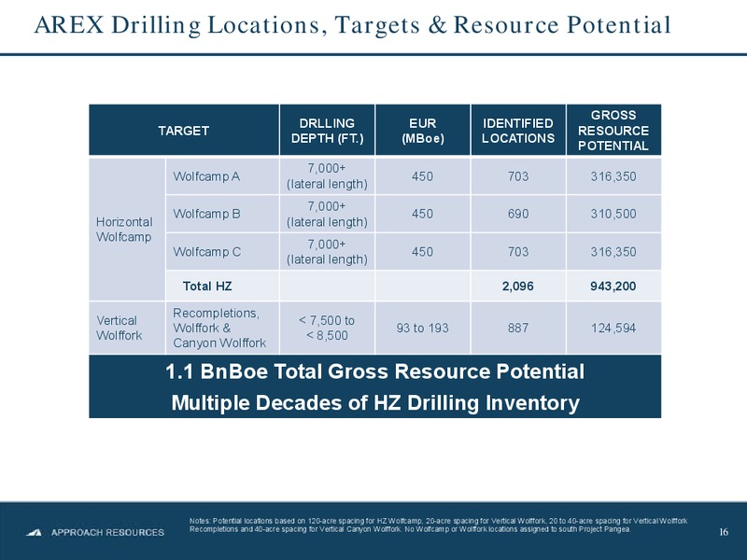Click the Approach Resources logo icon

coord(34,532)
